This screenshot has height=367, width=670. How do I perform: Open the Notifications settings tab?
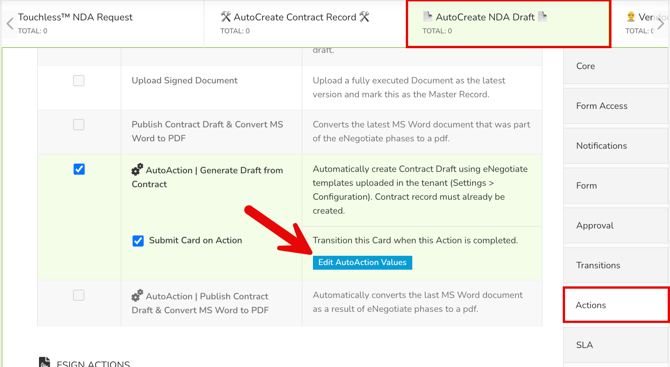tap(616, 146)
